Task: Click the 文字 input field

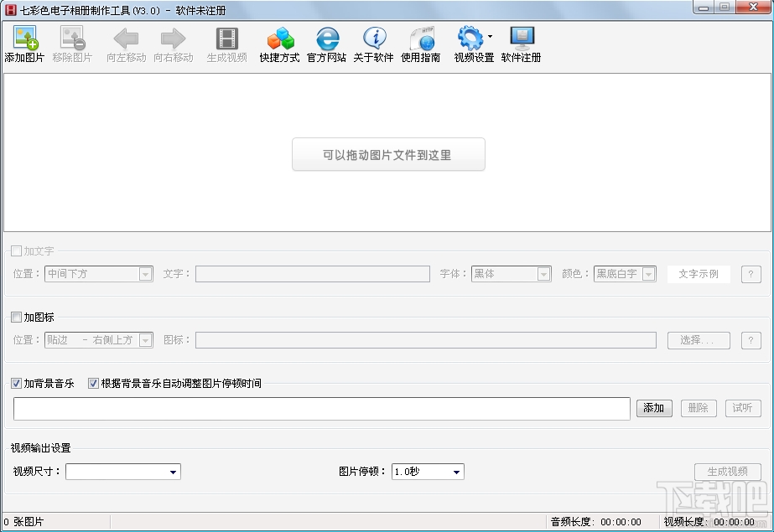Action: [x=313, y=274]
